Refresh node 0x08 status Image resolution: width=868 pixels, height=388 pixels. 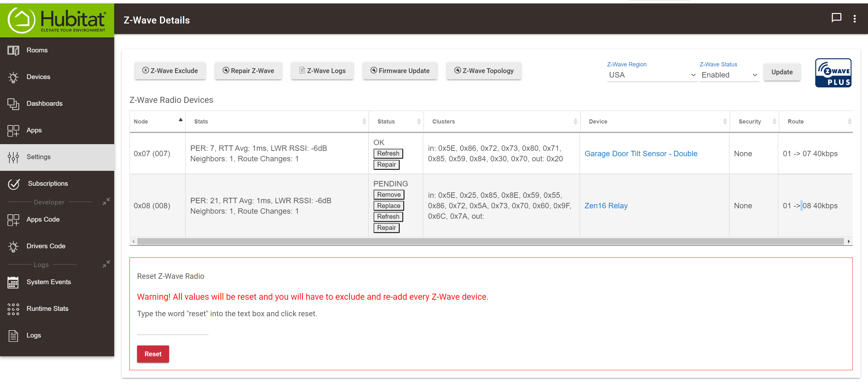coord(388,217)
